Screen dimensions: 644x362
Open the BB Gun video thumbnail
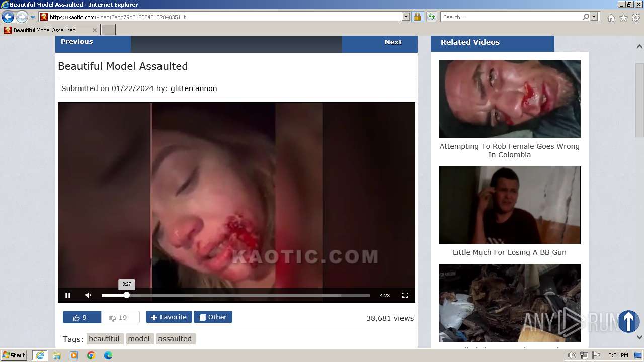[510, 205]
